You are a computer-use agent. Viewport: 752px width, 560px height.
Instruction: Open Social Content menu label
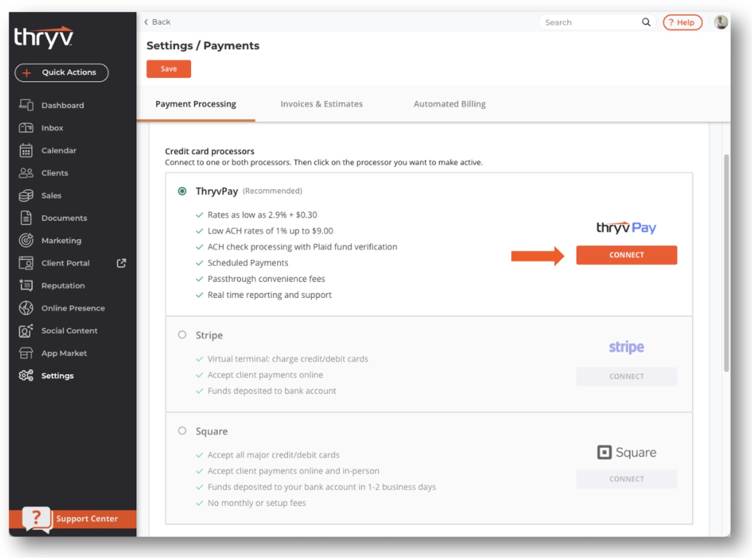(x=69, y=331)
